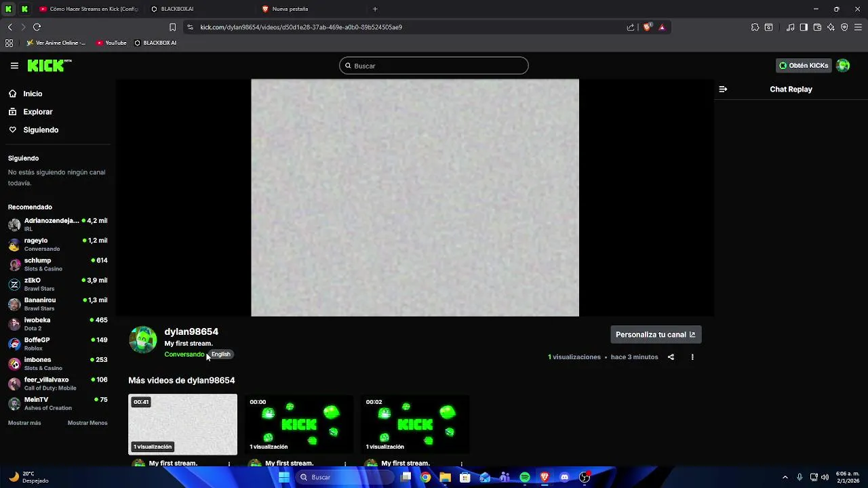
Task: Open the browser share page icon
Action: click(631, 27)
